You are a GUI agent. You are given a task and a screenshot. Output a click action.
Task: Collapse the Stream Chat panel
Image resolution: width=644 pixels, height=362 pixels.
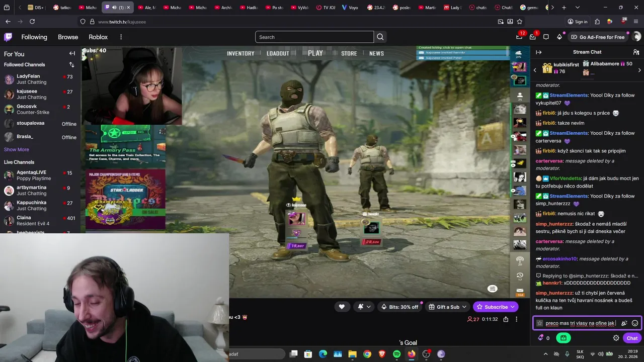click(538, 52)
